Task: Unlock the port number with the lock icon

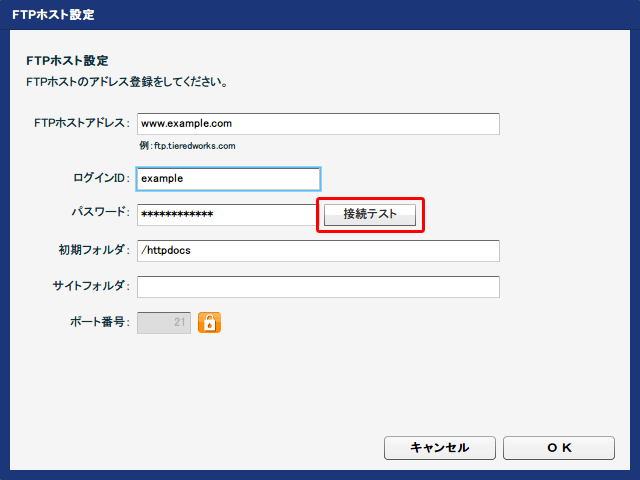Action: 209,322
